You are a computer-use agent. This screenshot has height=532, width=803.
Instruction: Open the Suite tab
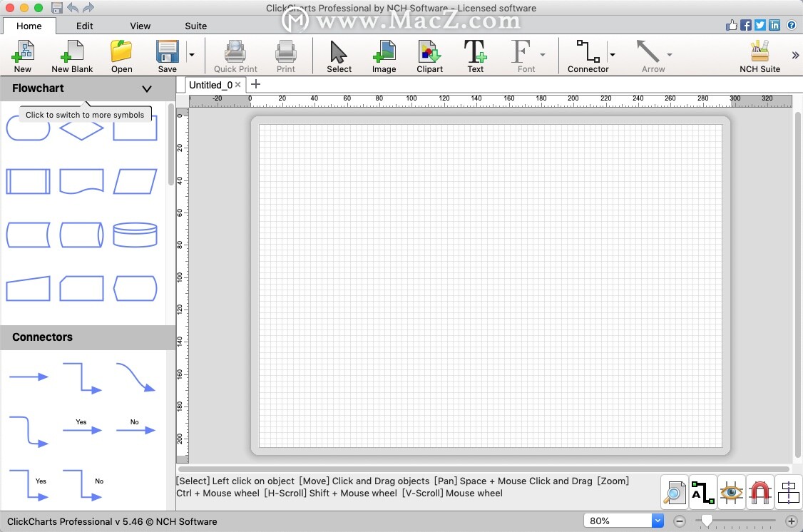[195, 26]
